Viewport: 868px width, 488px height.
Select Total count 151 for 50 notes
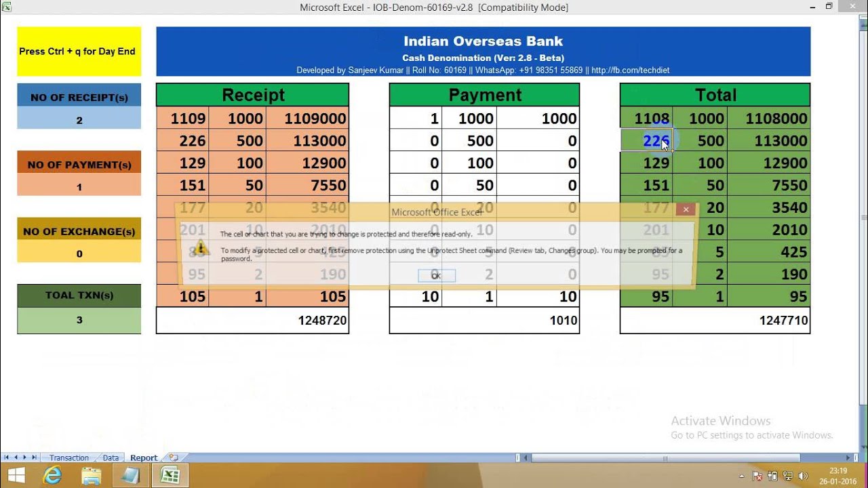(x=646, y=185)
